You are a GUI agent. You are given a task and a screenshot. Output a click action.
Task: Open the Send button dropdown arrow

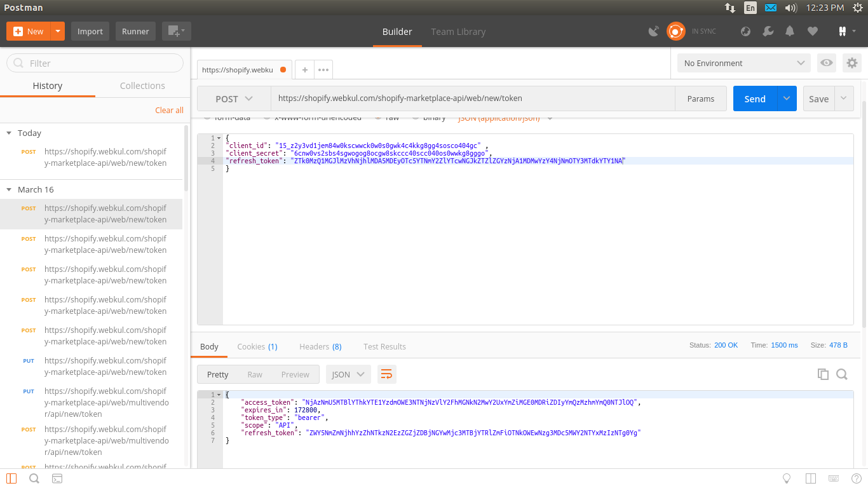(787, 98)
